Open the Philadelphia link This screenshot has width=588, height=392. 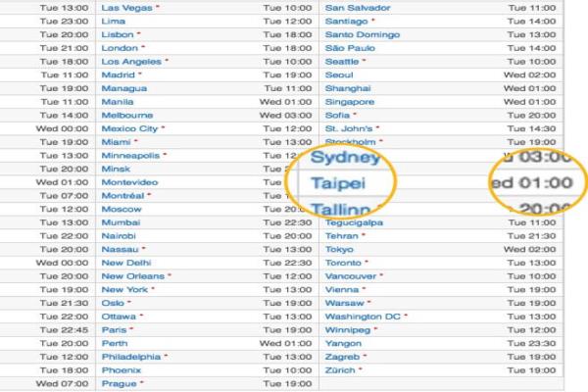[x=131, y=357]
